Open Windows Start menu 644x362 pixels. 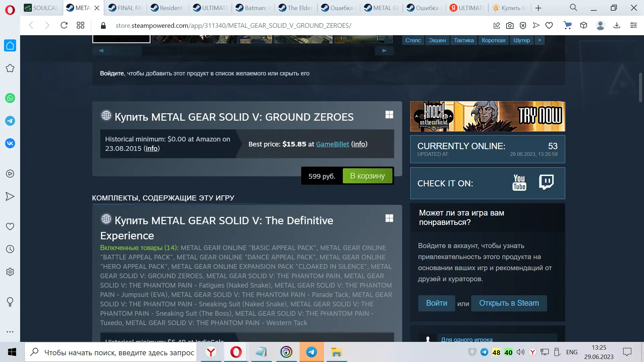(12, 352)
